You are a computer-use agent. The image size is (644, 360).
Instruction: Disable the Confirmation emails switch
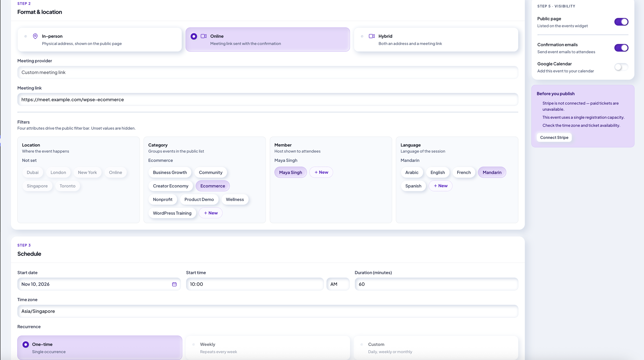(x=621, y=48)
